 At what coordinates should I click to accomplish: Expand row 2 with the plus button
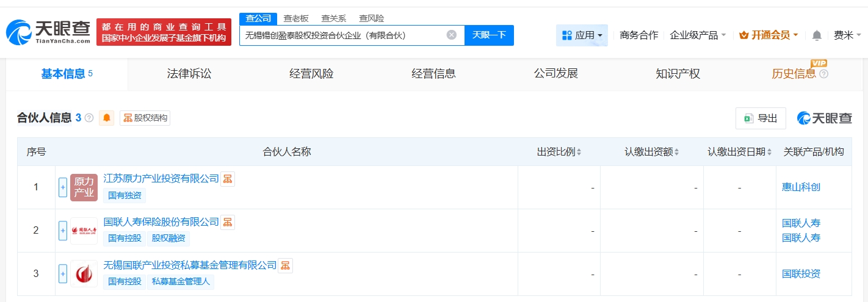click(x=63, y=231)
